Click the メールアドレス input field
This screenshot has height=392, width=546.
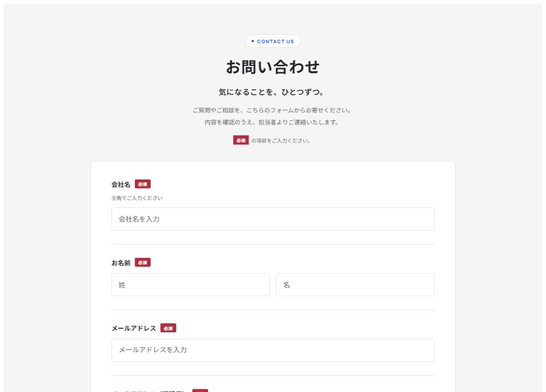(272, 351)
